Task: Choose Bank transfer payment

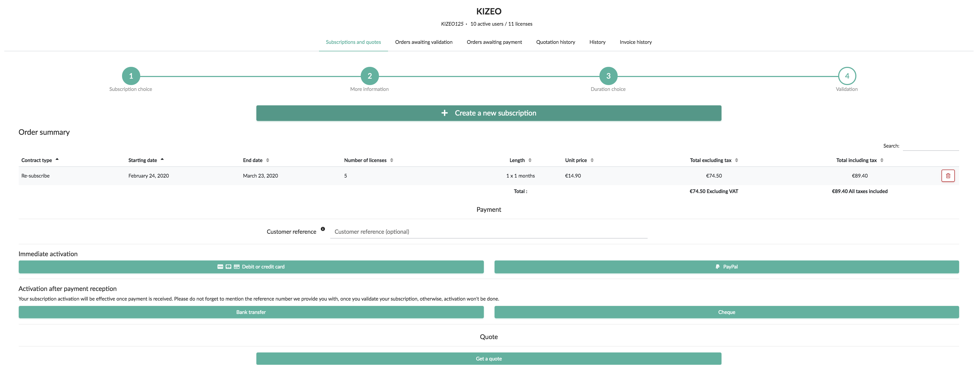Action: [x=251, y=312]
